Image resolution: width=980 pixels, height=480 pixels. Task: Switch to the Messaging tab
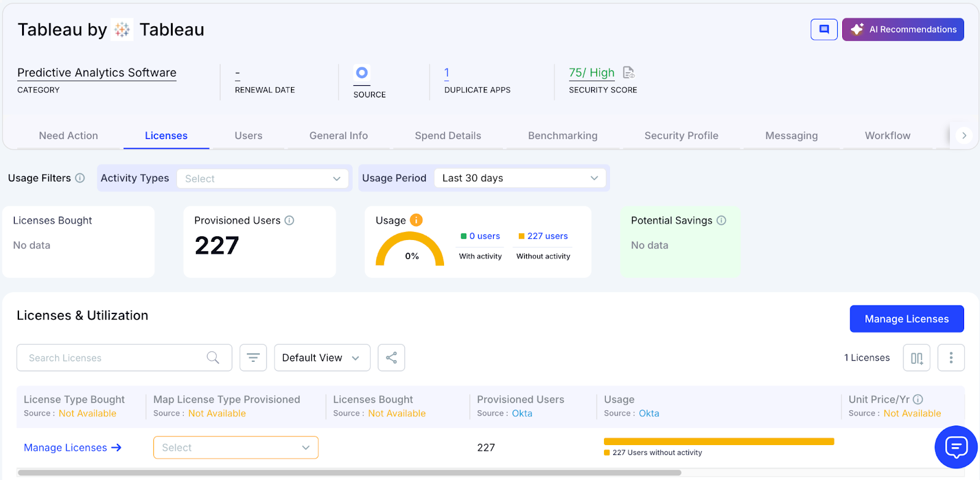pos(792,136)
